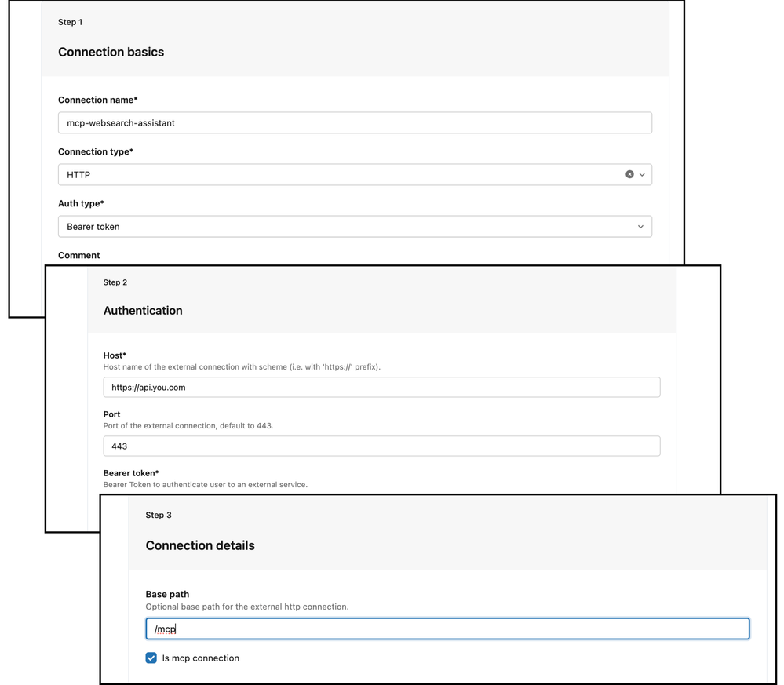Click the Step 1 label

click(x=71, y=22)
